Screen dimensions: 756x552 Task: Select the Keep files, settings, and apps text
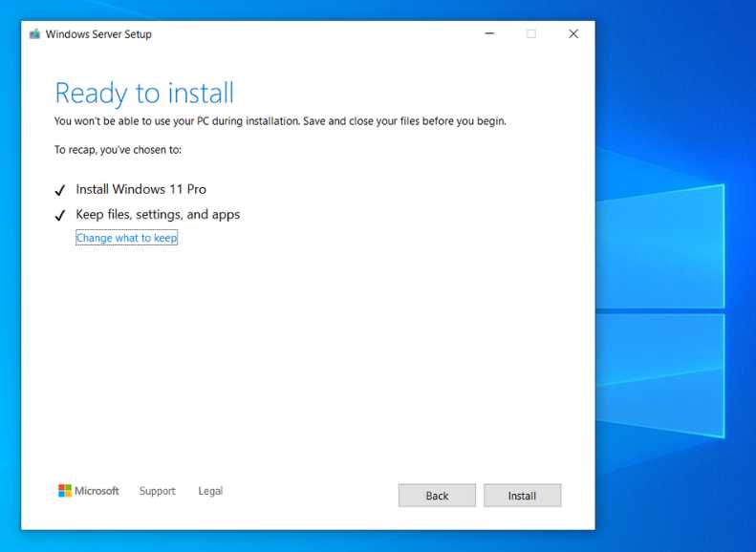point(158,214)
